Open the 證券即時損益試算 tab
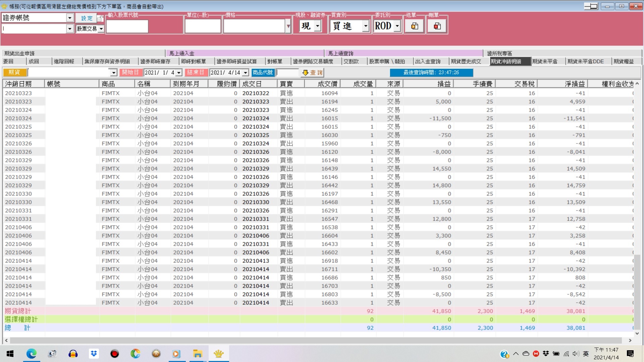The image size is (644, 362). 237,61
